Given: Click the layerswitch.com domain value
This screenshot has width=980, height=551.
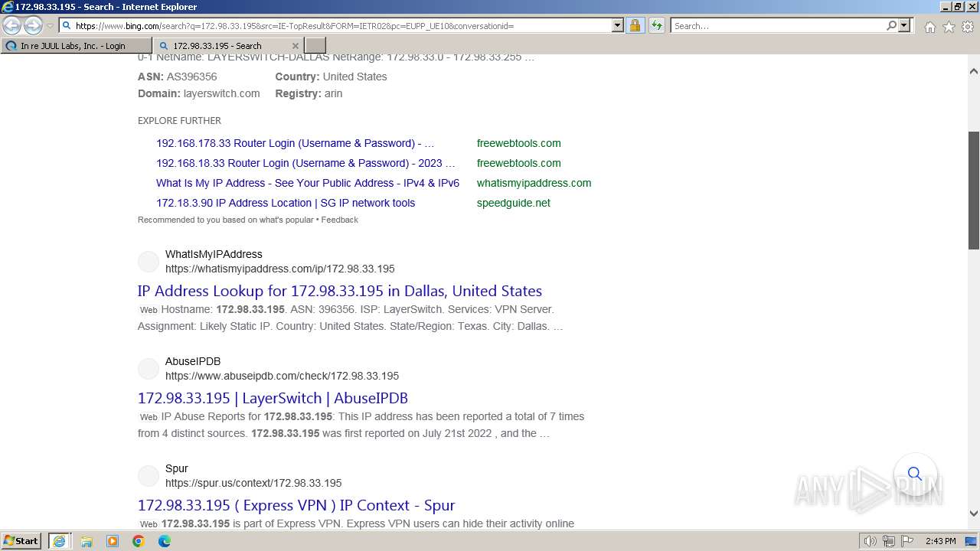Looking at the screenshot, I should pos(221,93).
